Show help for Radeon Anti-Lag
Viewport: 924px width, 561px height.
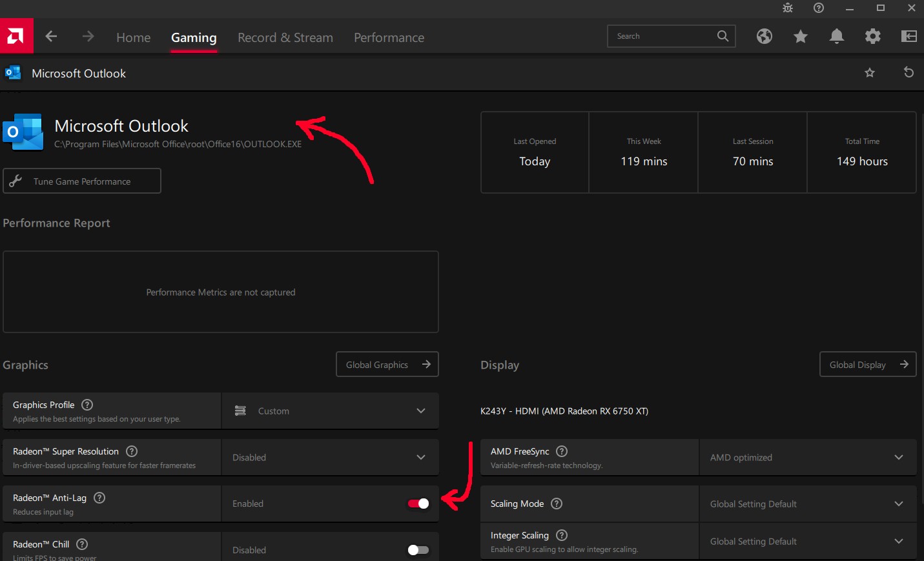[99, 498]
